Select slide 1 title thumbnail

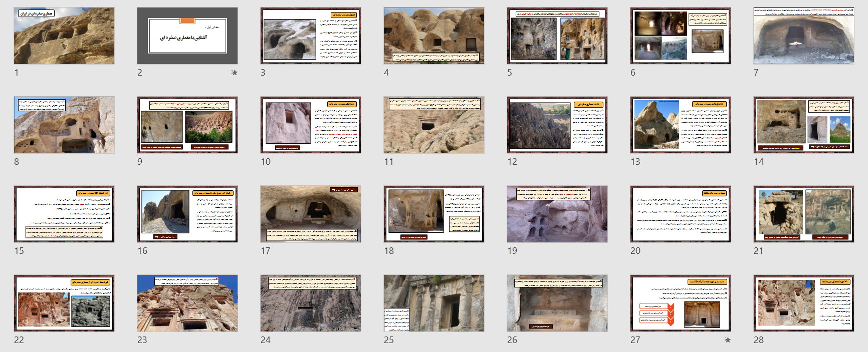coord(64,36)
